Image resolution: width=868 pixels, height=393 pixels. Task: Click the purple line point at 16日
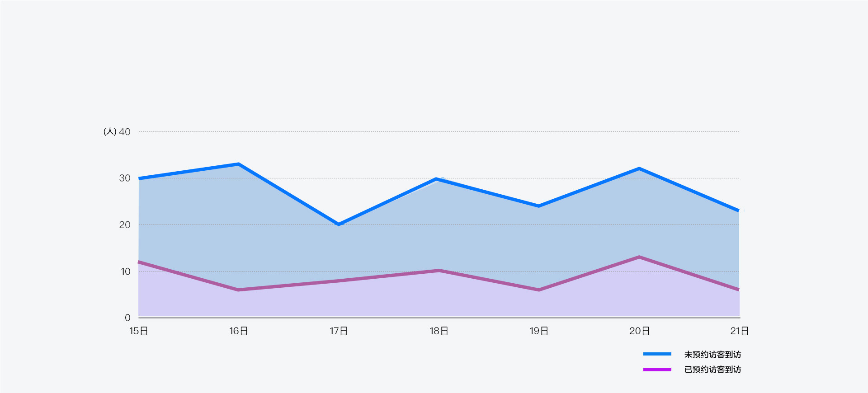(x=238, y=290)
